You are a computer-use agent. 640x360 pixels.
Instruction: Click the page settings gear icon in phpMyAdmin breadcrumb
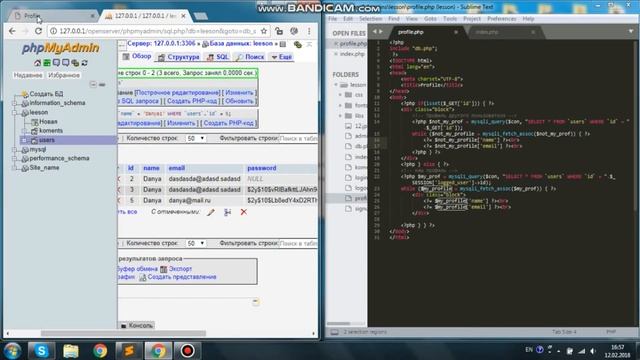click(x=298, y=44)
